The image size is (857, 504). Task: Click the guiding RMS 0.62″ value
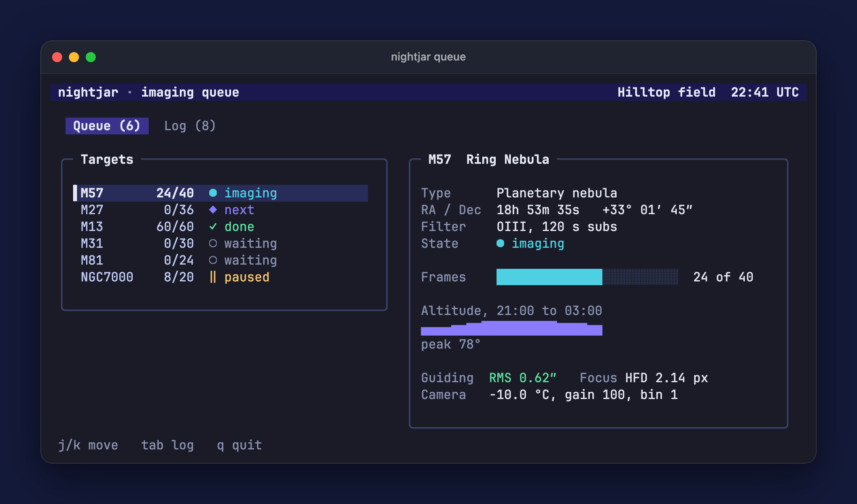[523, 378]
